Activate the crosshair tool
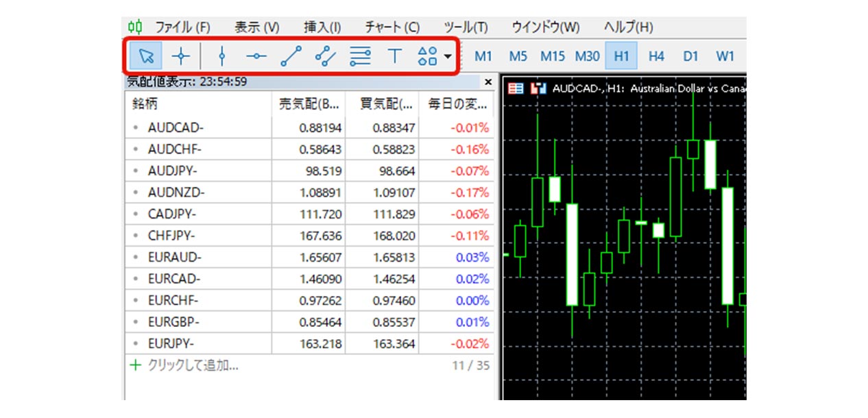Image resolution: width=868 pixels, height=418 pixels. coord(180,56)
